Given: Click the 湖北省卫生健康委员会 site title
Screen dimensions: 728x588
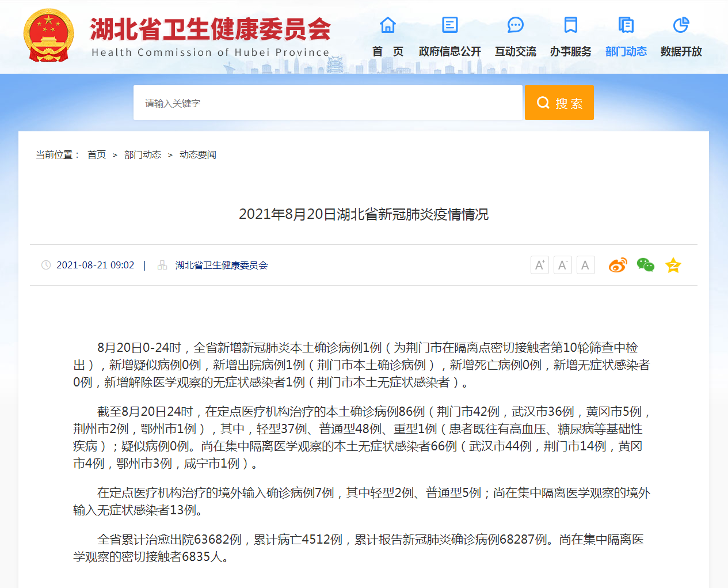Looking at the screenshot, I should [x=211, y=29].
